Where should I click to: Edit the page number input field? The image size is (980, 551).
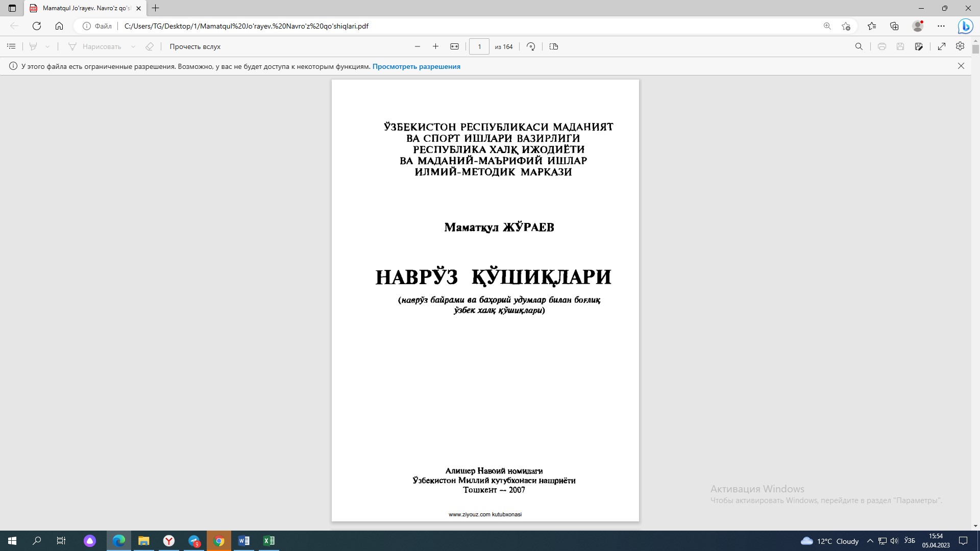[479, 46]
